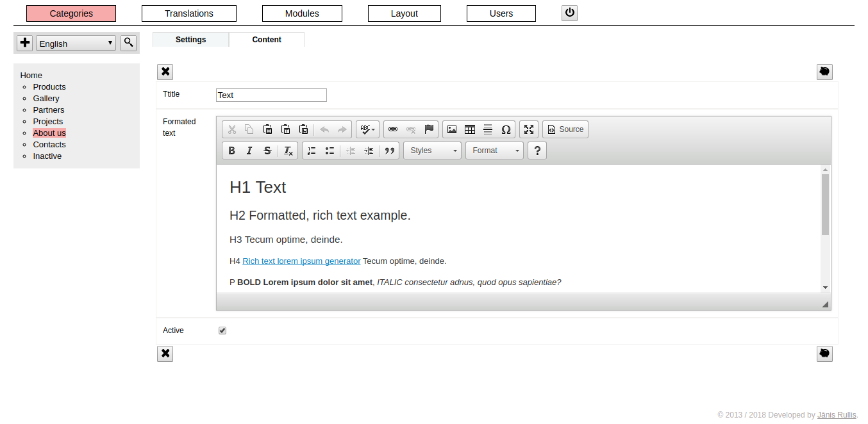Image resolution: width=868 pixels, height=424 pixels.
Task: Insert a table in the editor
Action: [470, 129]
